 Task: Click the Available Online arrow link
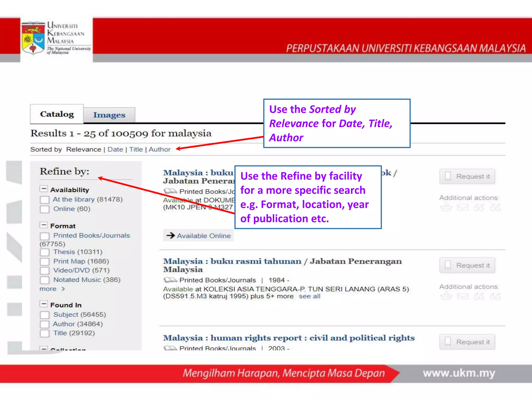click(x=198, y=236)
